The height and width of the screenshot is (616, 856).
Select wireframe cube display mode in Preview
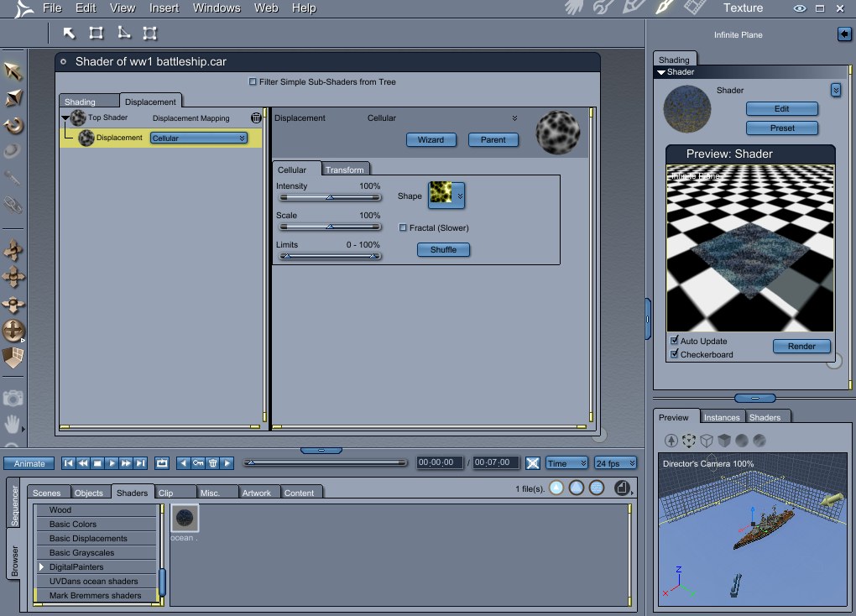pyautogui.click(x=707, y=440)
